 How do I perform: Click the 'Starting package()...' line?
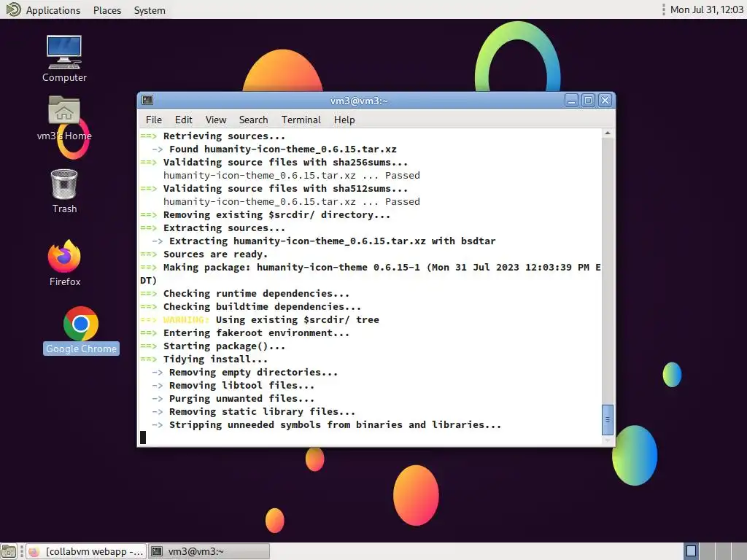pos(213,346)
